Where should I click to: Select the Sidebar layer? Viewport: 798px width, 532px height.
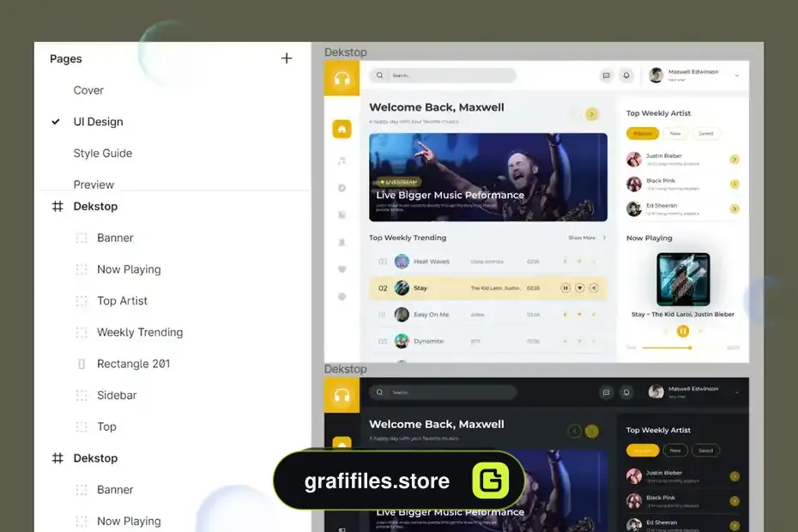[x=117, y=396]
